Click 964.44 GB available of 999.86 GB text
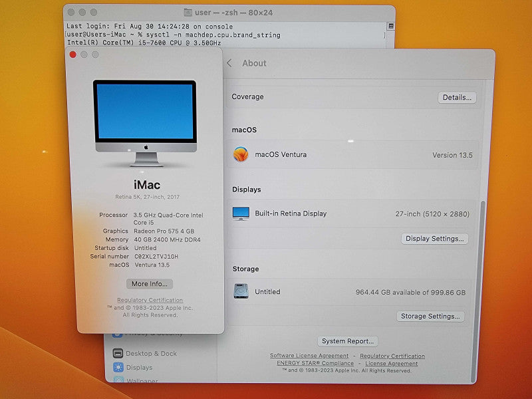This screenshot has height=399, width=532. [x=410, y=292]
